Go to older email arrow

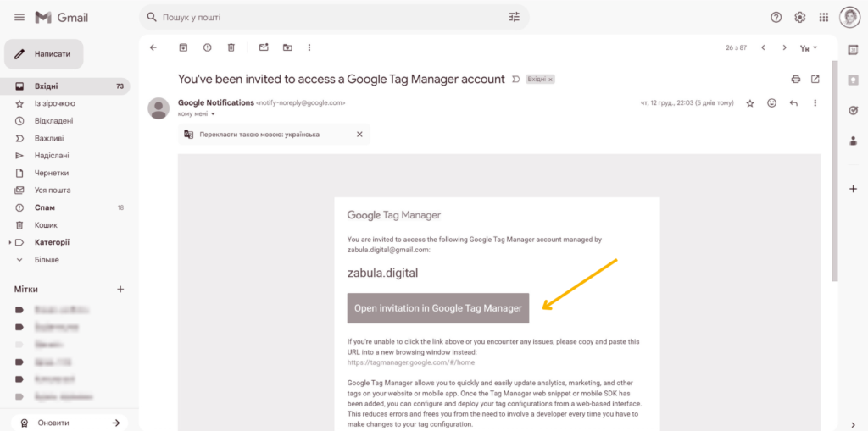[784, 47]
